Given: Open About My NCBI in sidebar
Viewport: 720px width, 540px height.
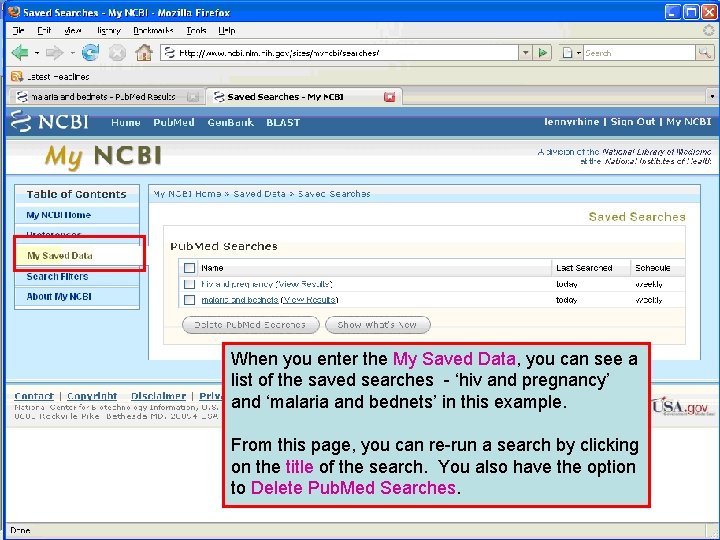Looking at the screenshot, I should point(59,297).
